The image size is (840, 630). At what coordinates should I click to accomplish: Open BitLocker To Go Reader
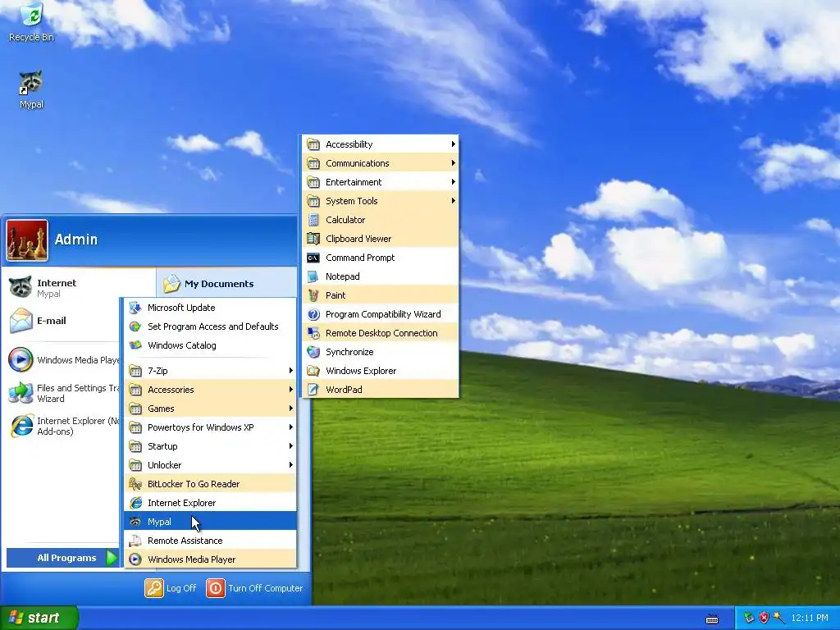pos(210,484)
